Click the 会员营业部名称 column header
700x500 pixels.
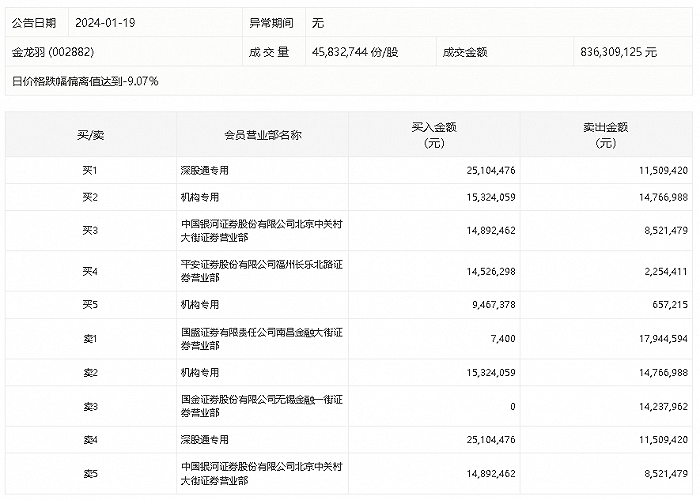tap(263, 134)
